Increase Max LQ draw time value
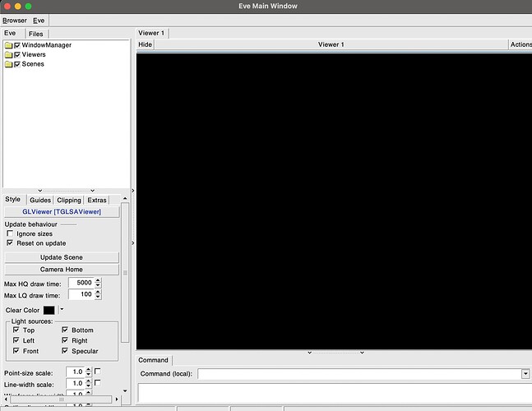This screenshot has width=532, height=411. 98,292
